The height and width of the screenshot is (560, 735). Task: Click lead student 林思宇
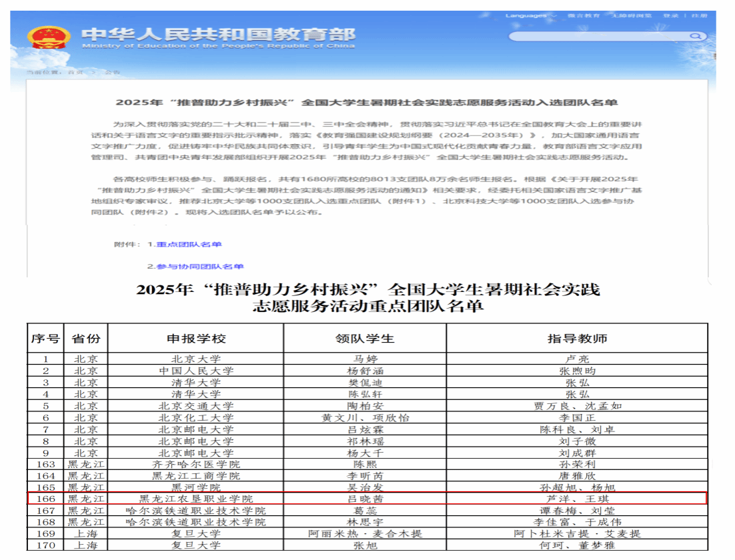[x=365, y=521]
